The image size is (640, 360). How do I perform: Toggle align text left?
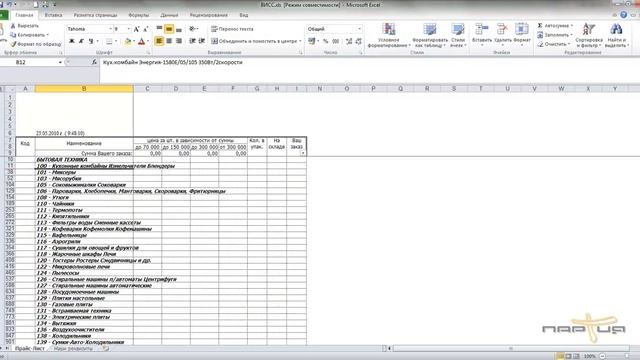(x=159, y=41)
